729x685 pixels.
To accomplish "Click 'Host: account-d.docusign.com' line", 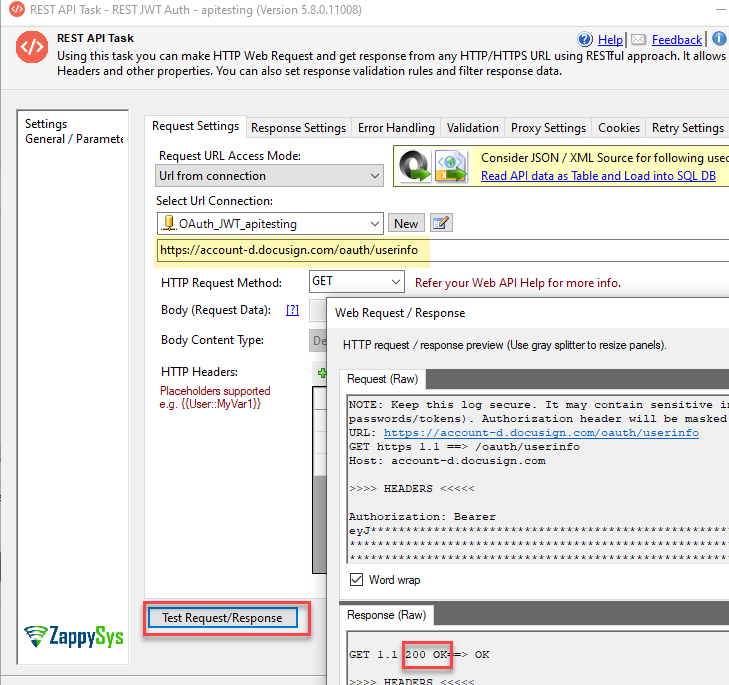I will 447,461.
